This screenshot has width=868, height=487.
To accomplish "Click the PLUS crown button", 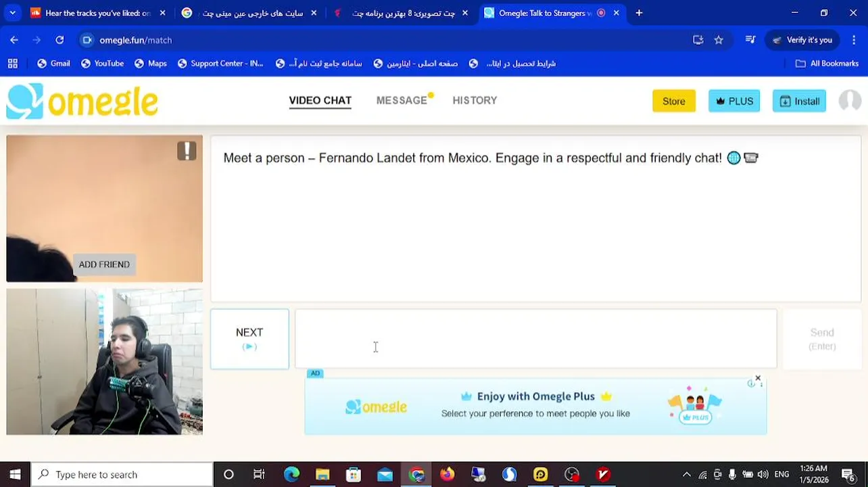I will 734,101.
